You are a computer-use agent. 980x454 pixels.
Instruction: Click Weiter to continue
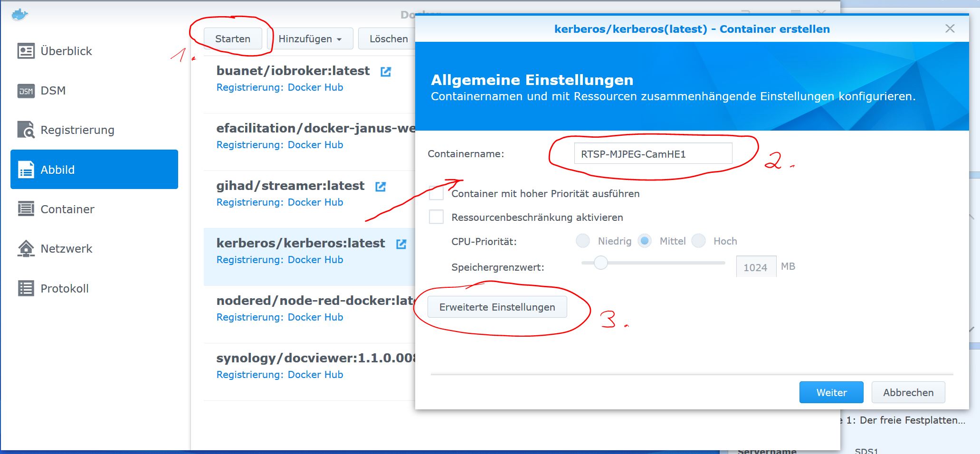pyautogui.click(x=831, y=392)
